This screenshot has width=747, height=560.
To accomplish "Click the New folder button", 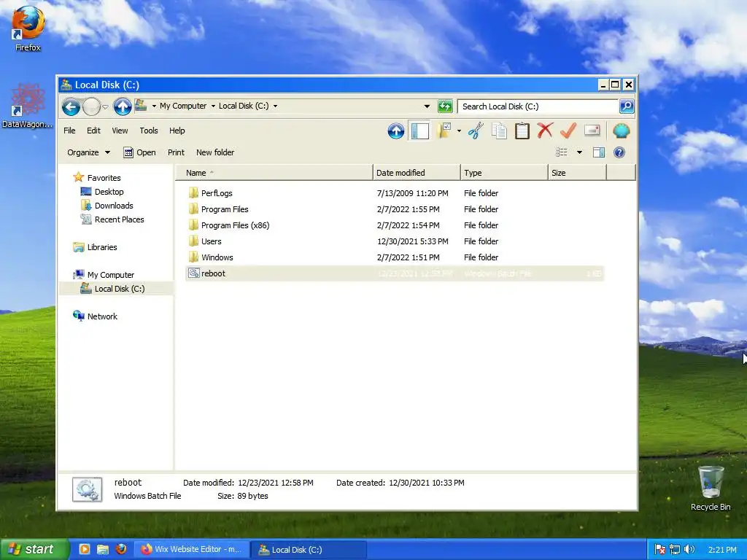I will [x=215, y=152].
